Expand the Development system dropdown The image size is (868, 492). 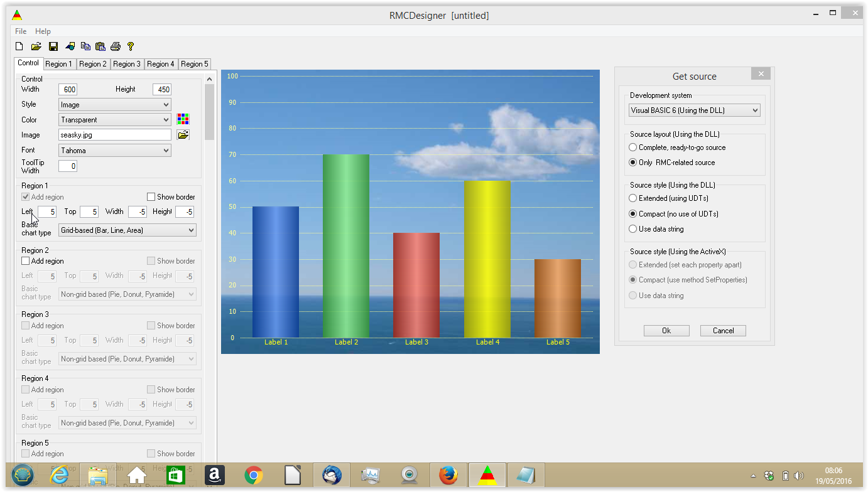point(694,110)
